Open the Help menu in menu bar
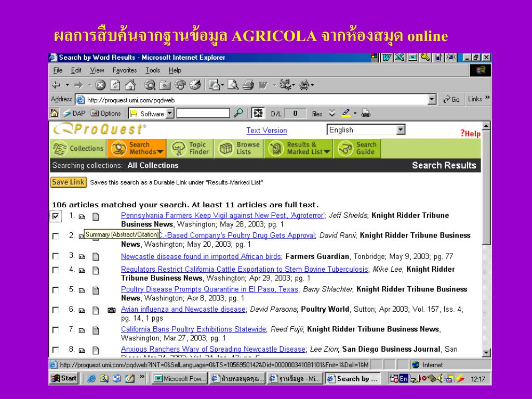The height and width of the screenshot is (399, 532). pyautogui.click(x=175, y=70)
